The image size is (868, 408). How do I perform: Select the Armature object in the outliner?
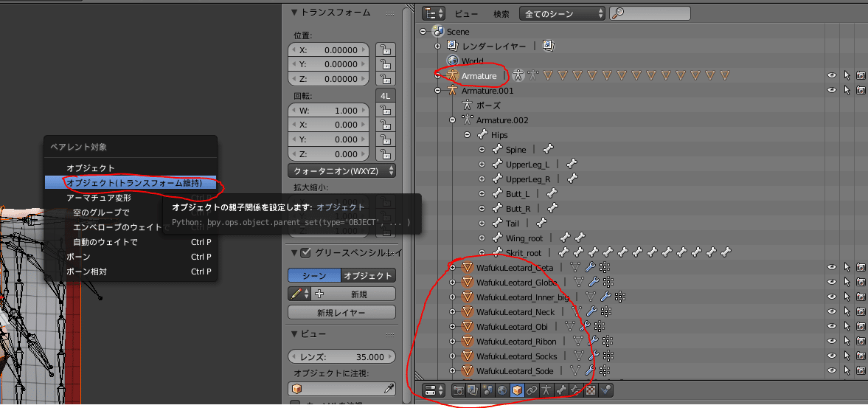tap(479, 75)
